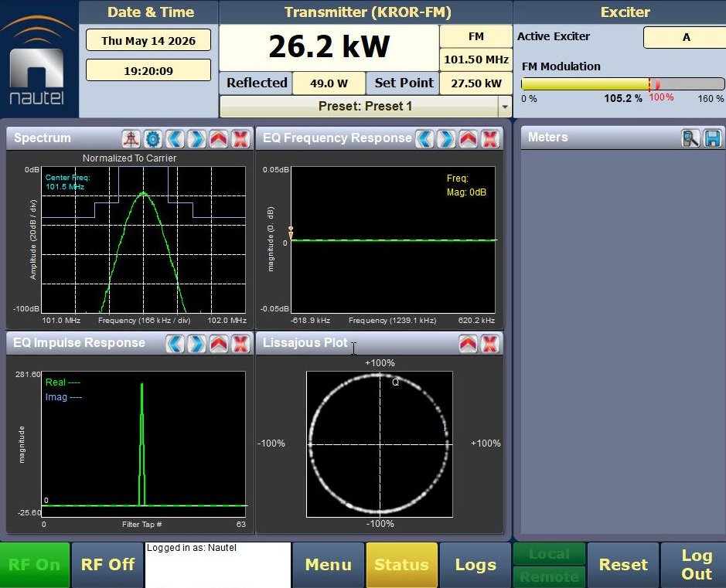
Task: Click the EQ Impulse Response graph
Action: point(144,444)
